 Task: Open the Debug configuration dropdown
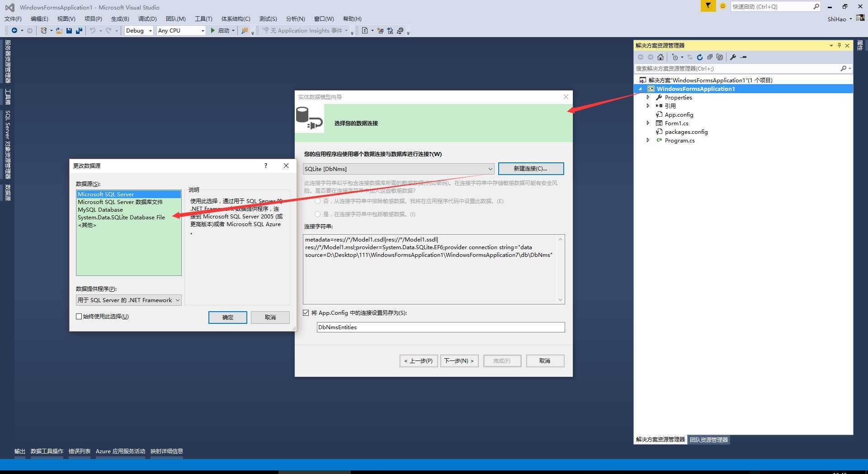tap(139, 31)
